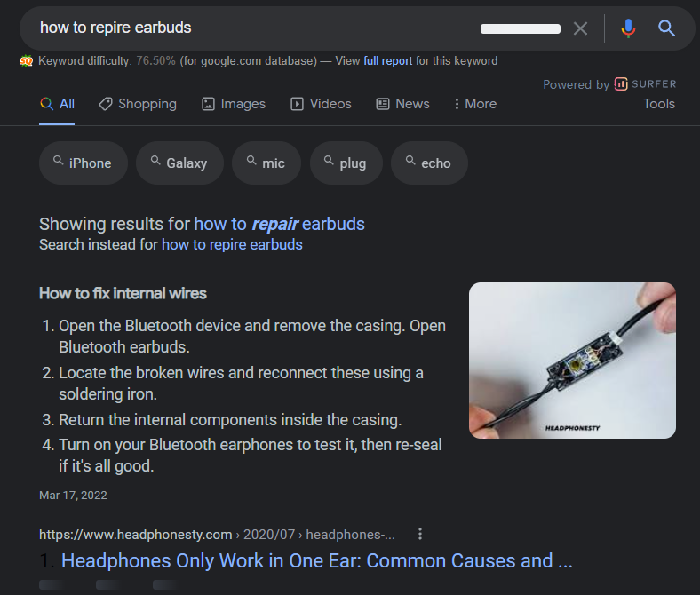700x595 pixels.
Task: Open the earbud circuit board thumbnail
Action: click(572, 361)
